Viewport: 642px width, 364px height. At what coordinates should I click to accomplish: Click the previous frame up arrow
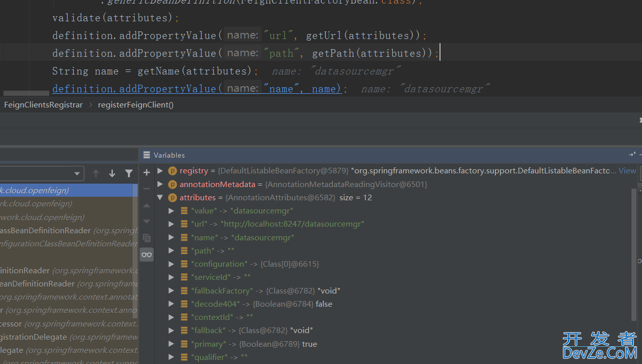(96, 173)
